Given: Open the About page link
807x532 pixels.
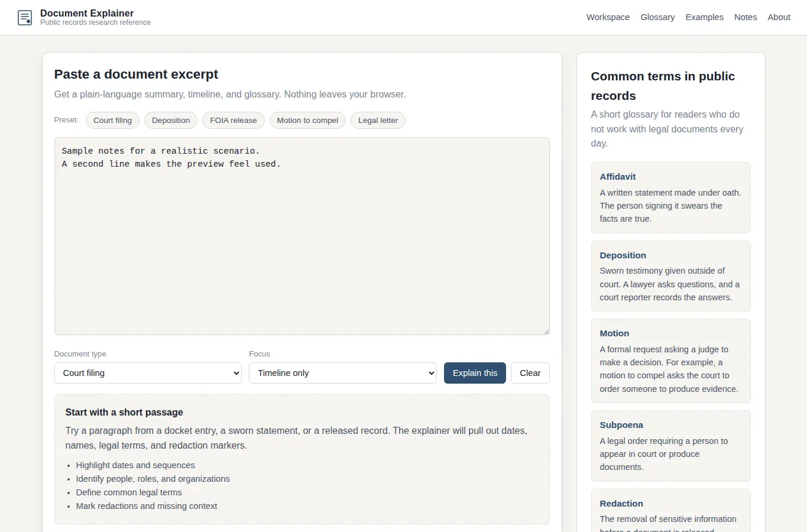Looking at the screenshot, I should pos(779,17).
